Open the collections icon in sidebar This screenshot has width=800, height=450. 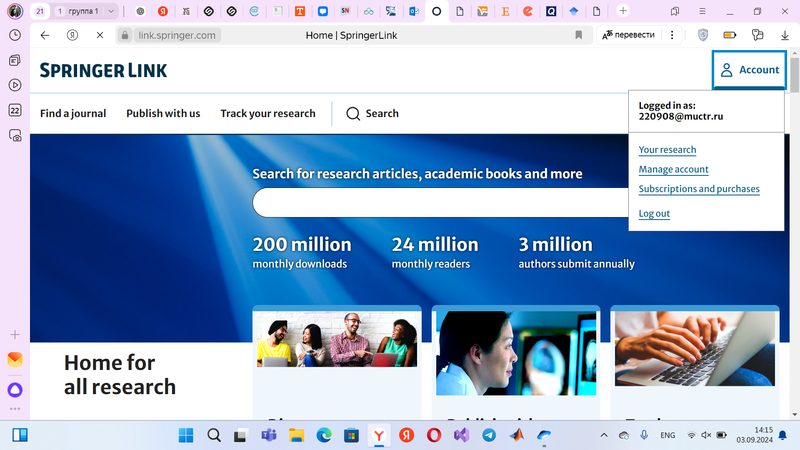15,60
